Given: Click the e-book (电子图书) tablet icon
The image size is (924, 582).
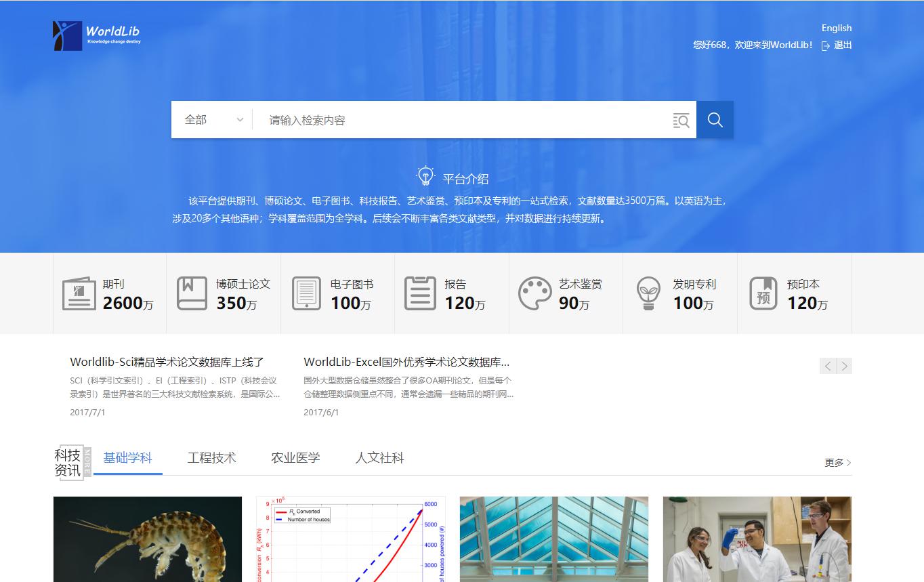Looking at the screenshot, I should [x=306, y=293].
